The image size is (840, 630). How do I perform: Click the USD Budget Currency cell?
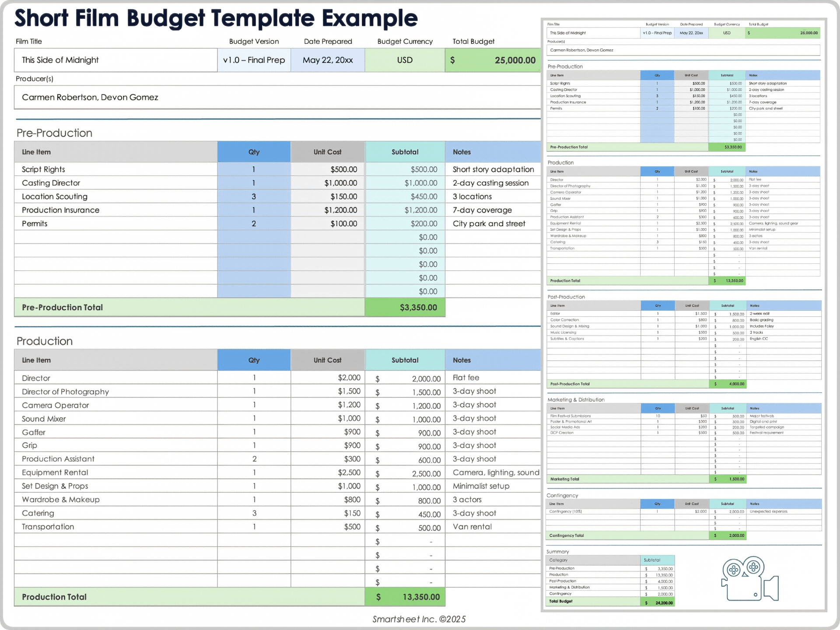404,60
